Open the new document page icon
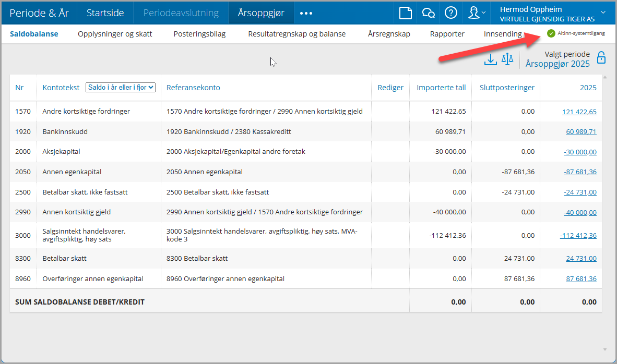This screenshot has width=617, height=364. pos(405,13)
